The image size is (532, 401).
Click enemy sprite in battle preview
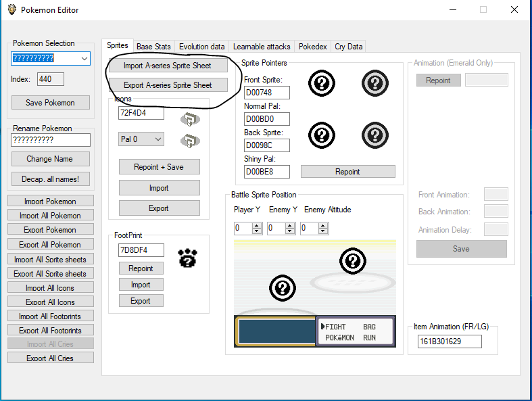click(x=352, y=261)
